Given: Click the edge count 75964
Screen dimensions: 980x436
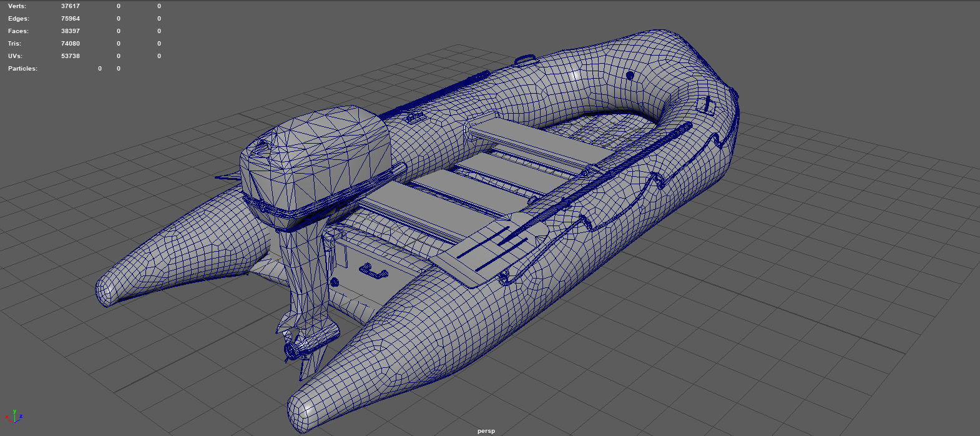Looking at the screenshot, I should (x=71, y=18).
